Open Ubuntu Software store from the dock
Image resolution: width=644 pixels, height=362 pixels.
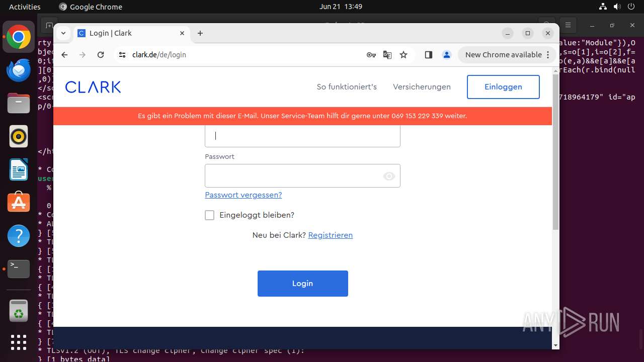(x=19, y=202)
